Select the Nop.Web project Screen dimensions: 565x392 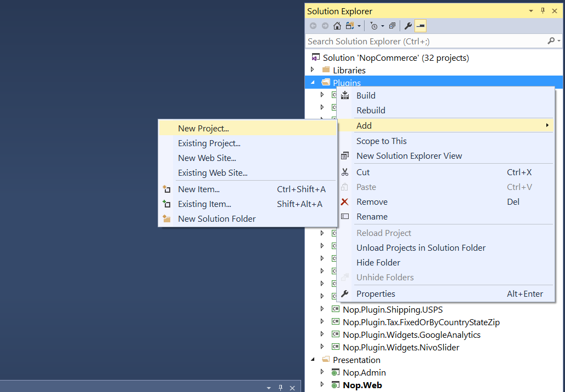click(362, 385)
